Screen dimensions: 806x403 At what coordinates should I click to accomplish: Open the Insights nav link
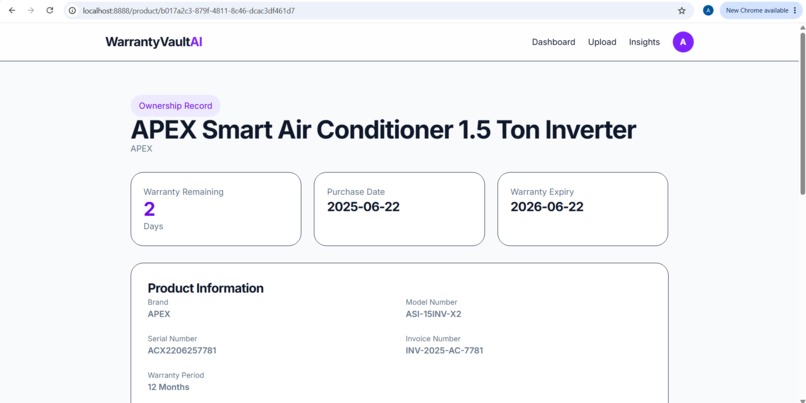click(644, 42)
